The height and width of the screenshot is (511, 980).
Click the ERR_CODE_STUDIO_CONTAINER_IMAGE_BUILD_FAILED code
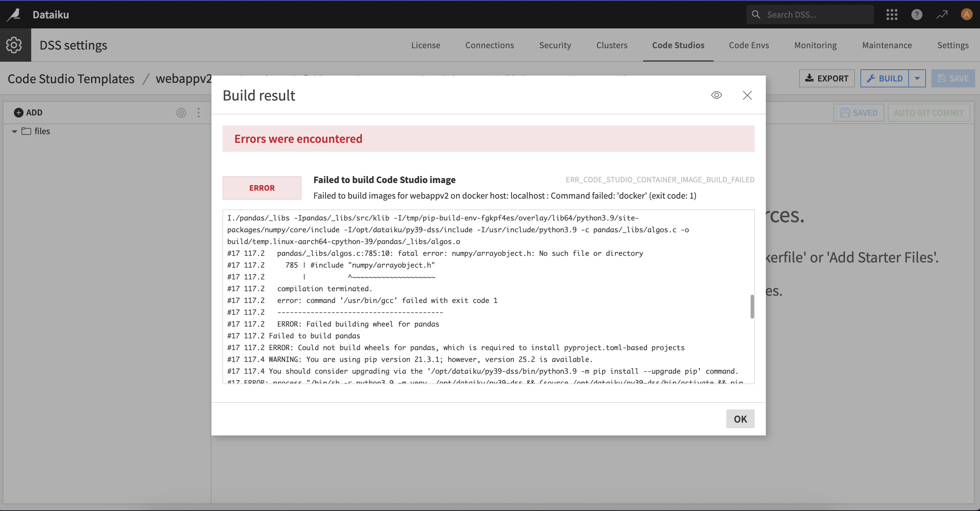(x=660, y=180)
